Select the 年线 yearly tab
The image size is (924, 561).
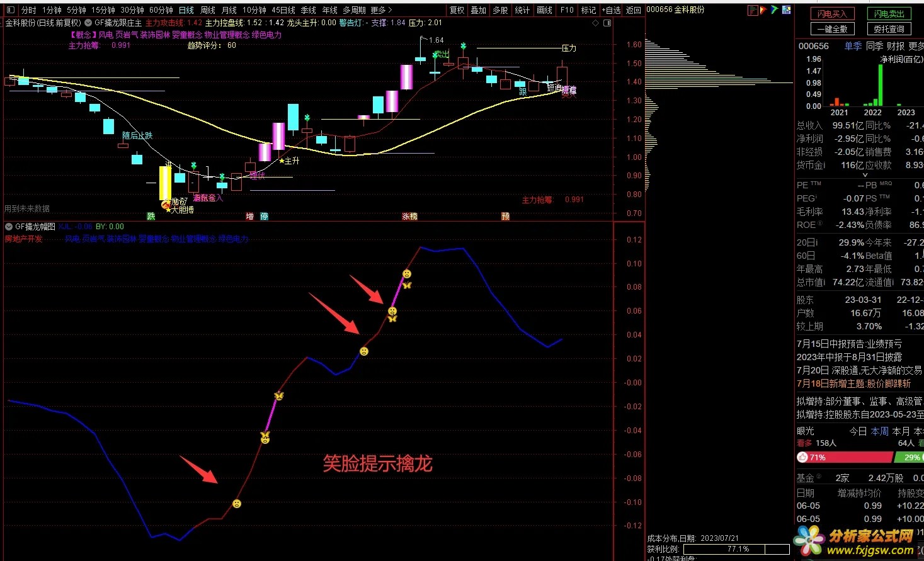[329, 10]
